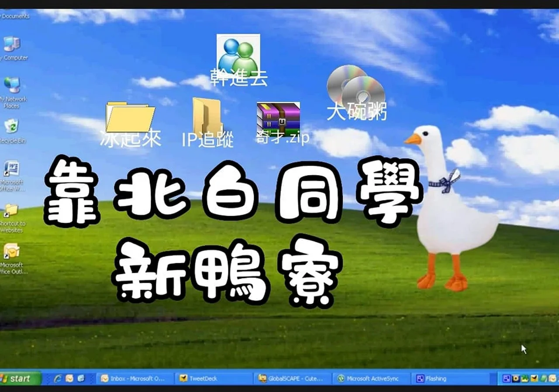The image size is (559, 392).
Task: Select the Microsoft Office Outlook desktop shortcut
Action: [x=11, y=251]
